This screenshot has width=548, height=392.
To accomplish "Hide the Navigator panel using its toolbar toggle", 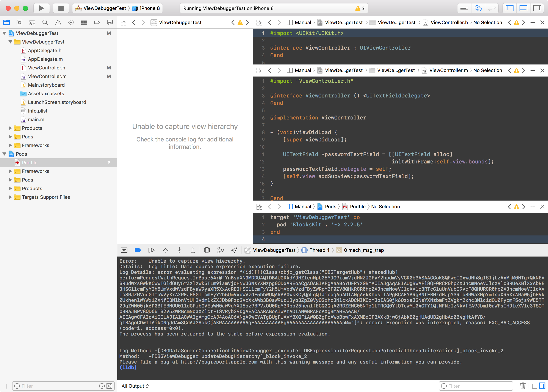I will tap(509, 8).
